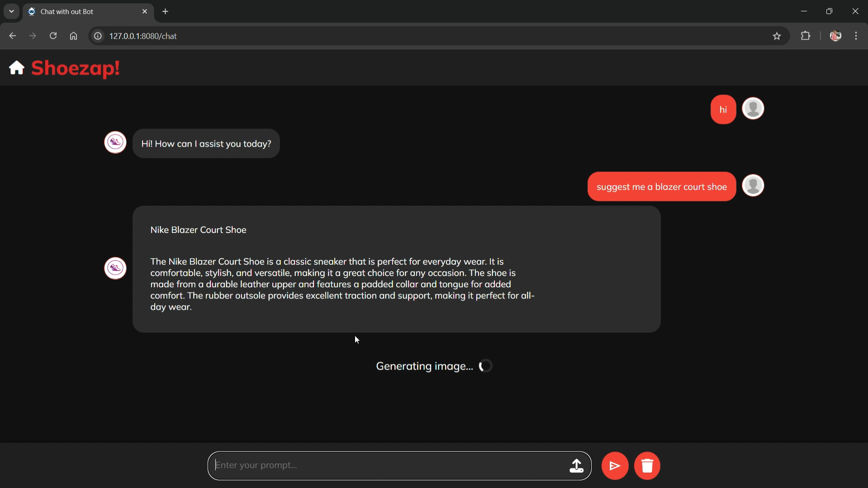This screenshot has width=868, height=488.
Task: Click the Nike Blazer description paragraph
Action: 342,284
